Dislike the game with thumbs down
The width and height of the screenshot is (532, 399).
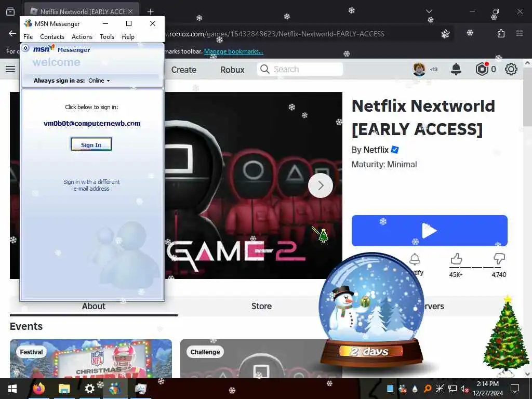tap(499, 259)
